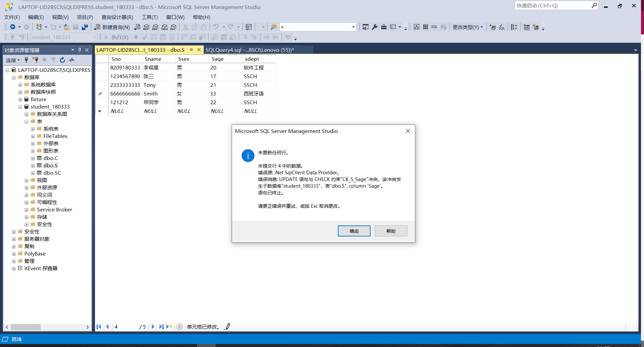The image size is (644, 347).
Task: Click the Sno cell 8209180333
Action: coord(125,68)
